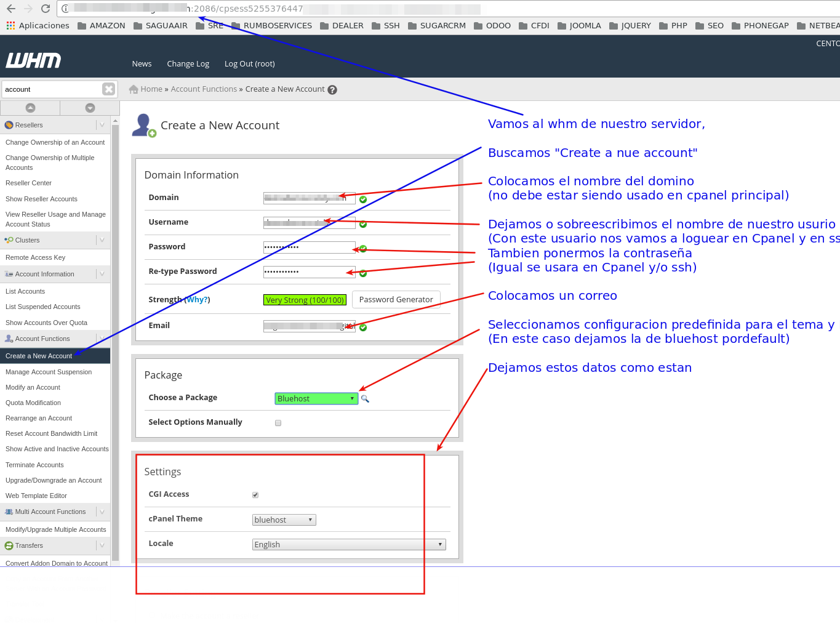Collapse the Resellers section chevron
840x623 pixels.
click(x=102, y=125)
